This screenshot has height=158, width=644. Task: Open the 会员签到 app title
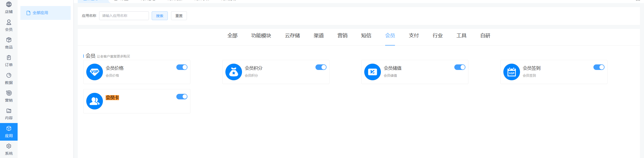[532, 68]
